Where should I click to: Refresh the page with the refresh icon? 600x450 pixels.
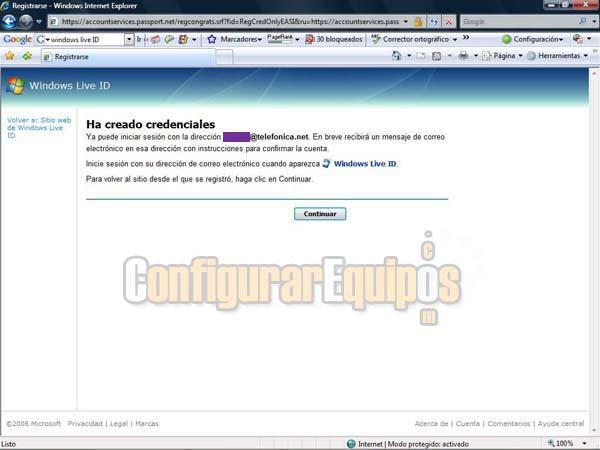coord(434,22)
